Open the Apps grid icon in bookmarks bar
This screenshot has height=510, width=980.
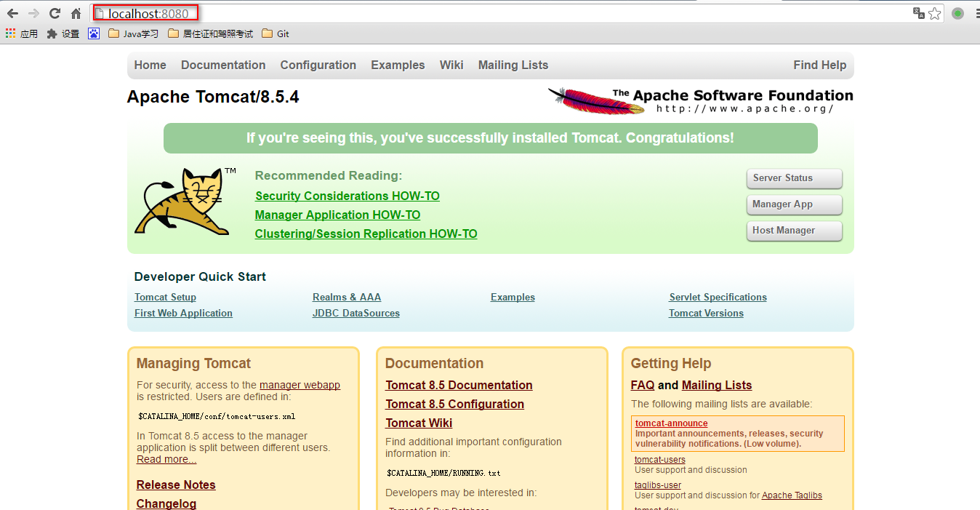10,33
